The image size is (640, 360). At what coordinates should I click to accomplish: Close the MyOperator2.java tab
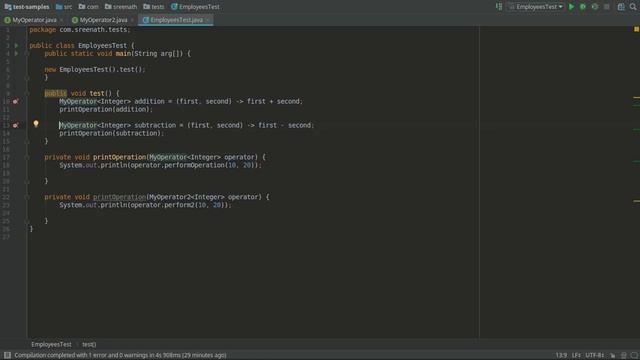pos(132,20)
